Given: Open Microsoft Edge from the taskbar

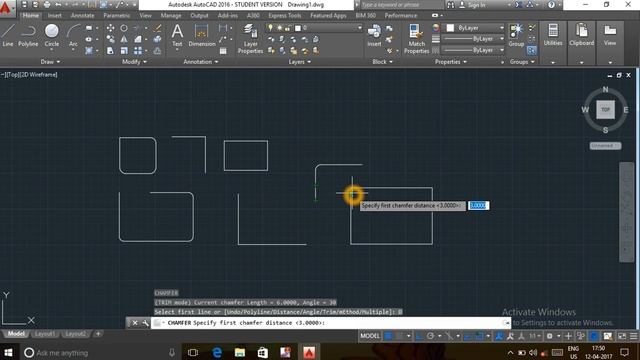Looking at the screenshot, I should 217,352.
